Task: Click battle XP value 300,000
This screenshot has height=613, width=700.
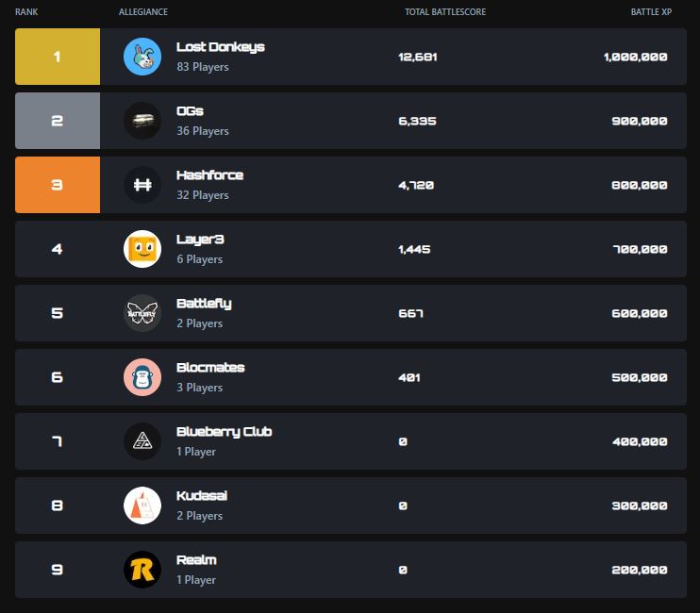Action: click(640, 505)
